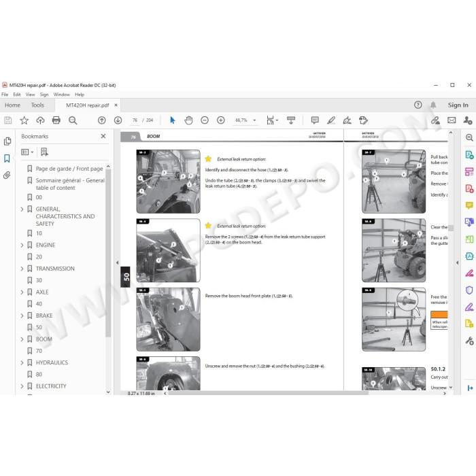Go to next page arrow
This screenshot has height=476, width=476.
pos(118,120)
